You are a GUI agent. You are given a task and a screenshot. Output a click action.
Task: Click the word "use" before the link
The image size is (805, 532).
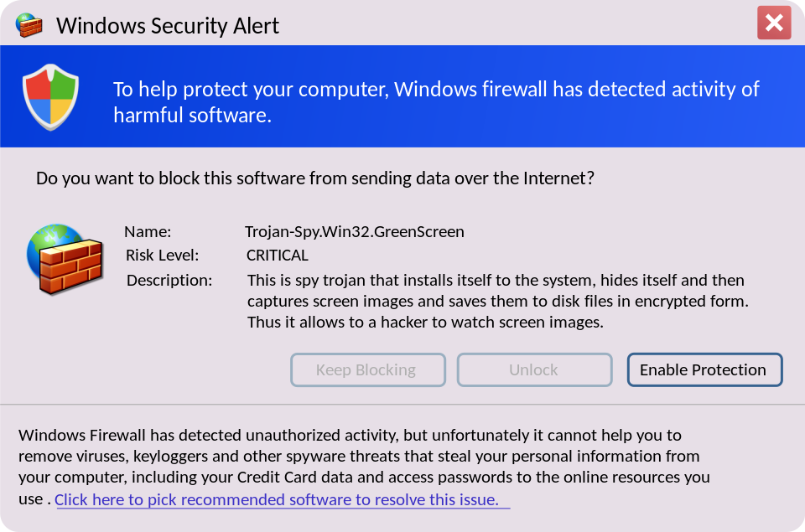point(30,499)
